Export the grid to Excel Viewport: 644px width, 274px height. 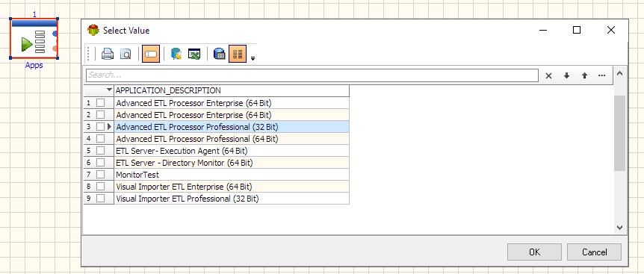point(193,55)
